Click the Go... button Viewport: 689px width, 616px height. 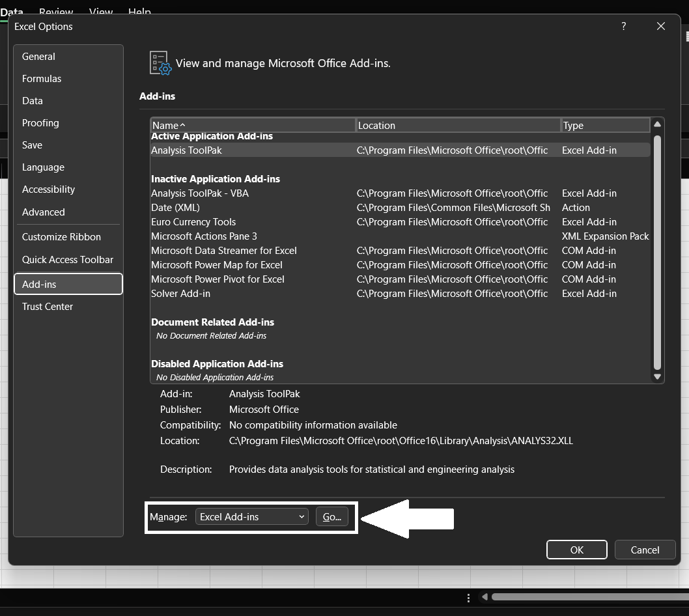pyautogui.click(x=331, y=517)
